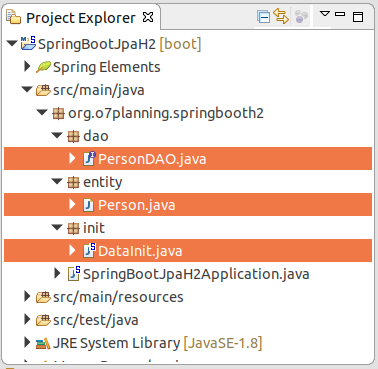Click the DataInit.java file icon
378x369 pixels.
89,250
